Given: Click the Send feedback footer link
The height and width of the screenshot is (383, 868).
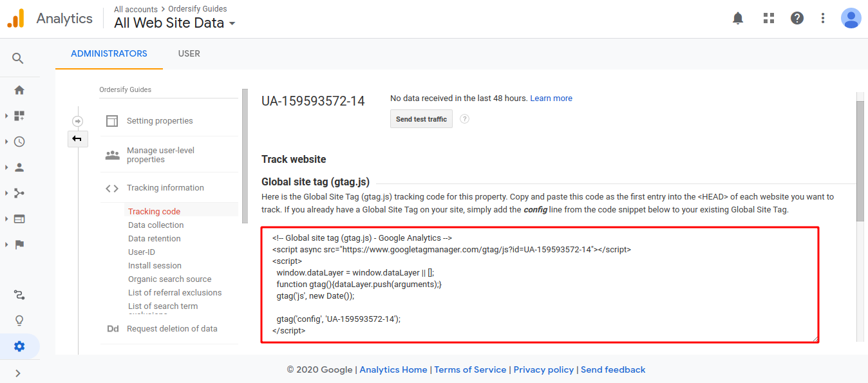Looking at the screenshot, I should pyautogui.click(x=613, y=369).
